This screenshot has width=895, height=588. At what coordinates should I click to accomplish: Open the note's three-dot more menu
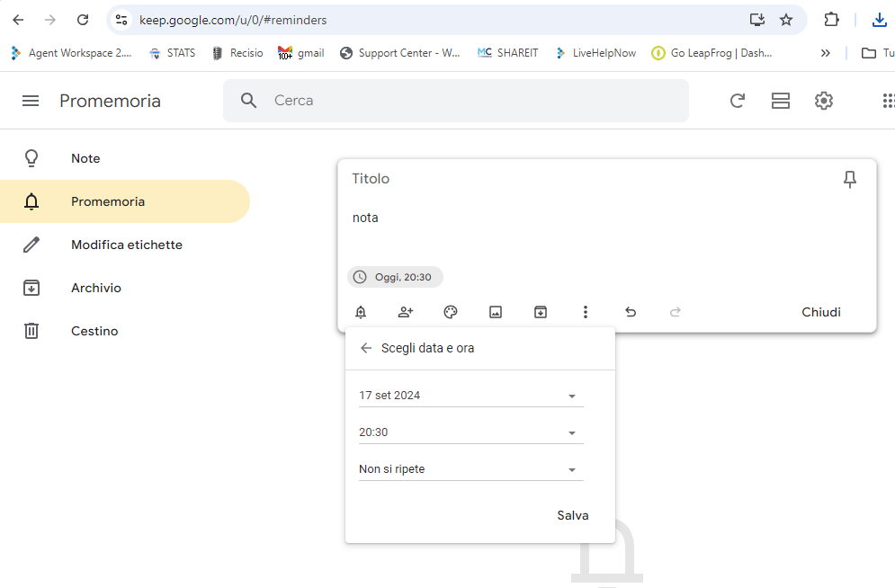(585, 312)
